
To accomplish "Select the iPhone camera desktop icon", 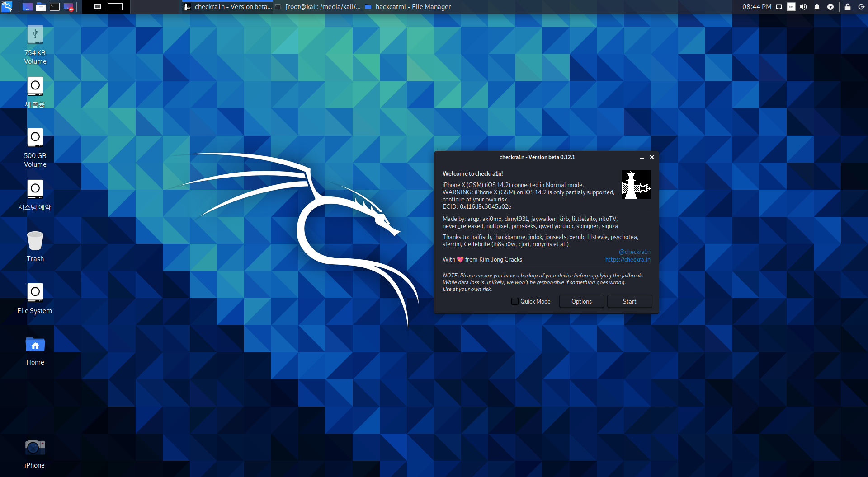I will (35, 453).
